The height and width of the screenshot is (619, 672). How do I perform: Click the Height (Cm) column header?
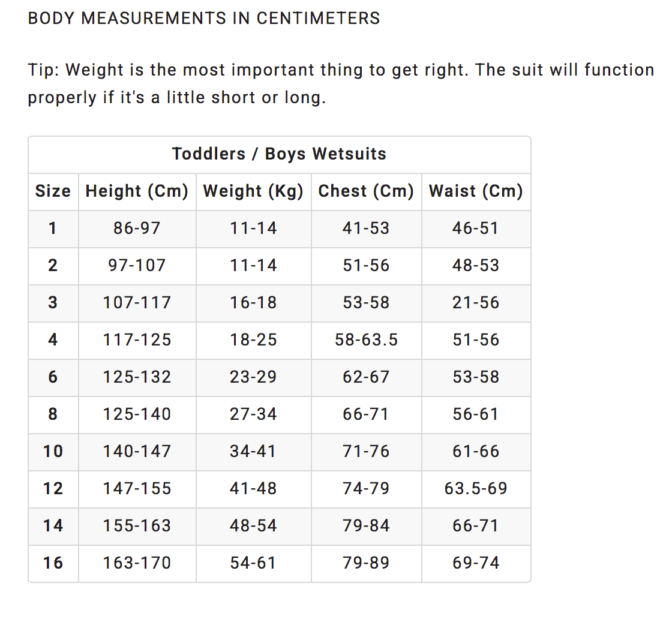(x=137, y=191)
